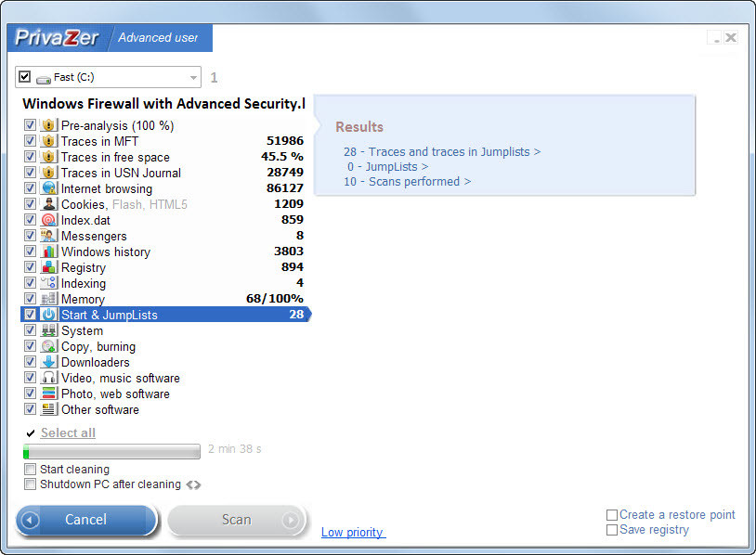The image size is (756, 555).
Task: Click the Downloaders arrow icon
Action: [x=48, y=362]
